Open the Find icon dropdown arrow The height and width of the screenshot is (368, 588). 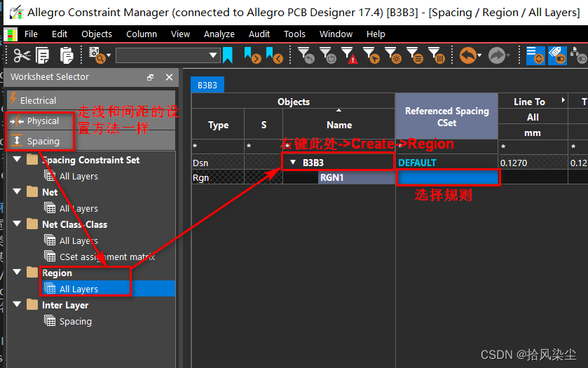point(109,55)
